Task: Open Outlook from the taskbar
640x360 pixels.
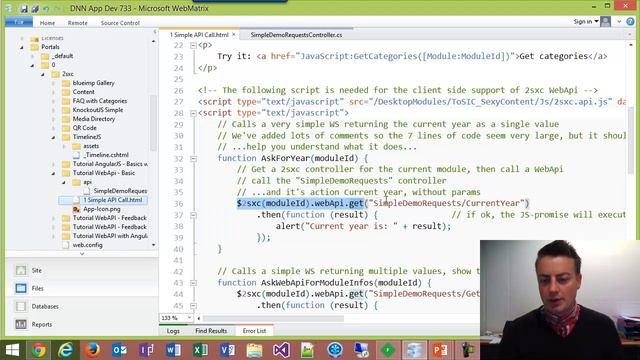Action: point(120,350)
